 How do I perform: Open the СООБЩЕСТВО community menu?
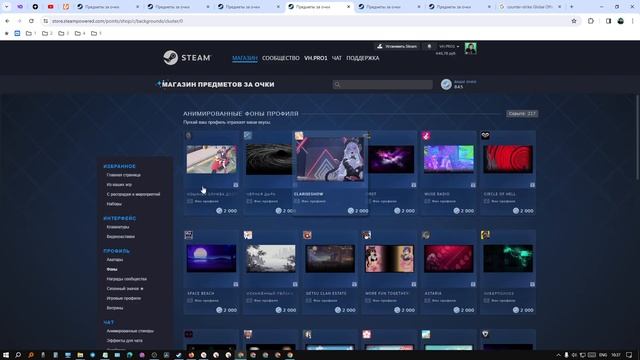coord(281,58)
